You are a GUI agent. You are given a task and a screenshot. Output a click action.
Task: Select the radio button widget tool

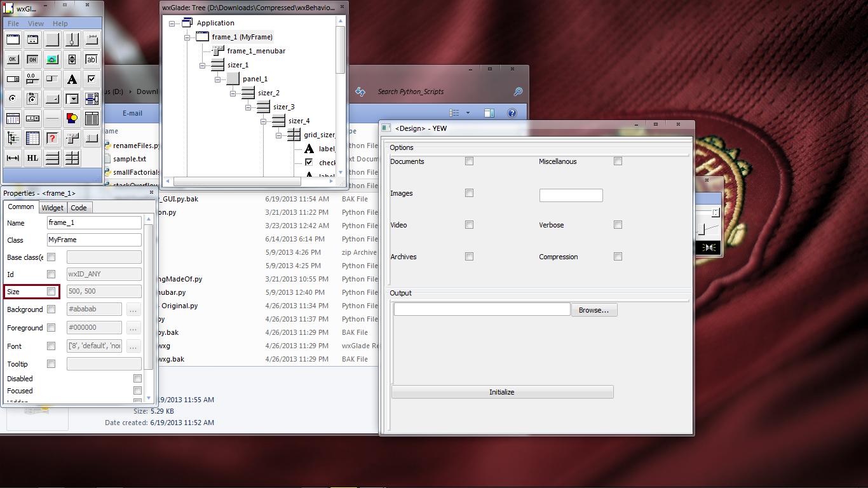point(13,98)
